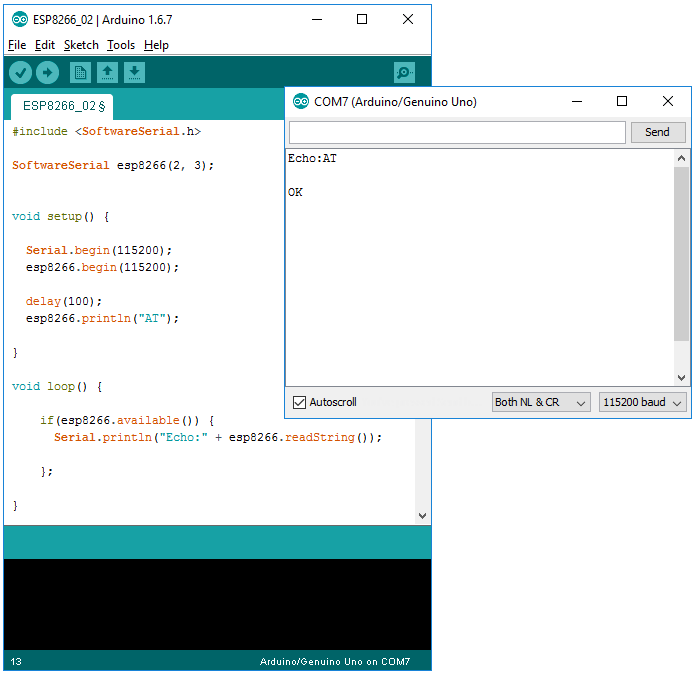This screenshot has height=675, width=698.
Task: Click the Send button in Serial Monitor
Action: [658, 132]
